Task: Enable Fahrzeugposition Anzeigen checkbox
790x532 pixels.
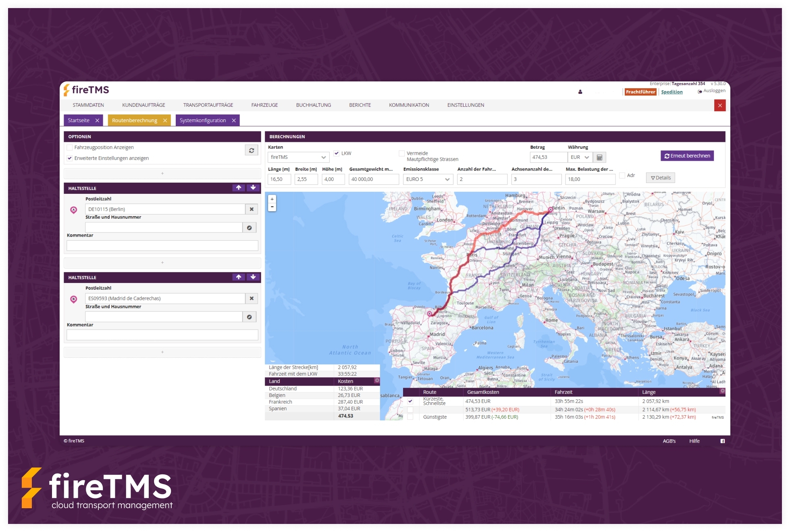Action: pyautogui.click(x=70, y=148)
